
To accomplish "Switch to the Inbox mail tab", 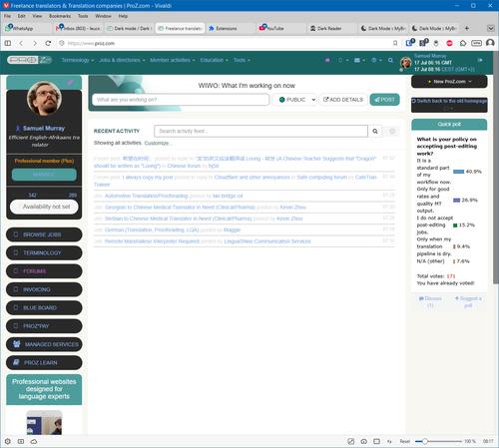I will click(79, 28).
